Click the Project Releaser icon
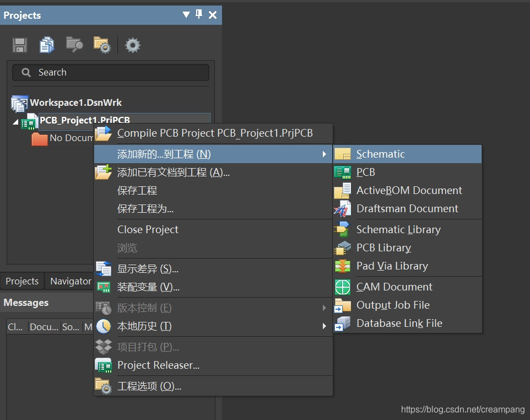530x420 pixels. tap(104, 365)
